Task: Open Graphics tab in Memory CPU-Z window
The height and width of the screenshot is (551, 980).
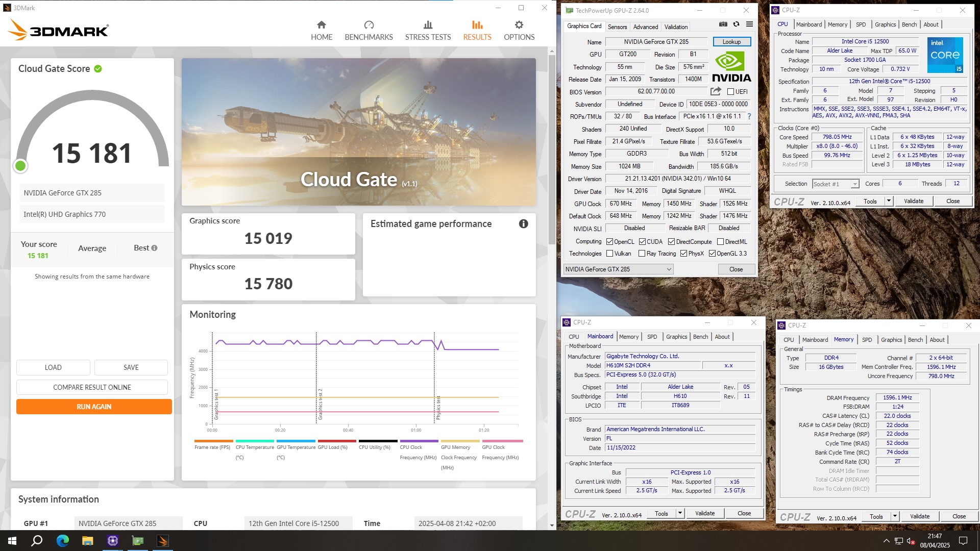Action: click(x=891, y=340)
